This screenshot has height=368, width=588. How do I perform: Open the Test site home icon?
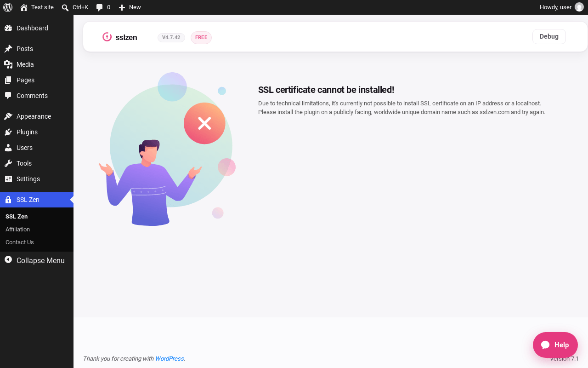click(24, 7)
